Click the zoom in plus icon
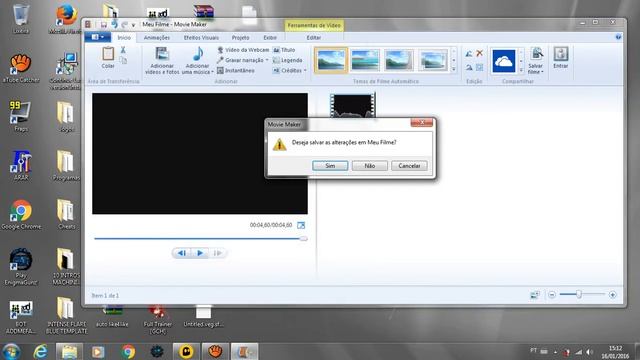 coord(612,295)
